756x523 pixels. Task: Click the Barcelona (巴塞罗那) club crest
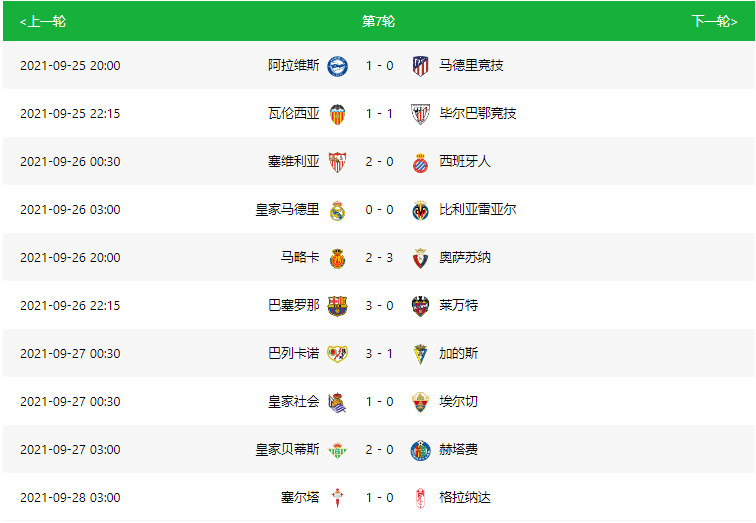coord(338,306)
